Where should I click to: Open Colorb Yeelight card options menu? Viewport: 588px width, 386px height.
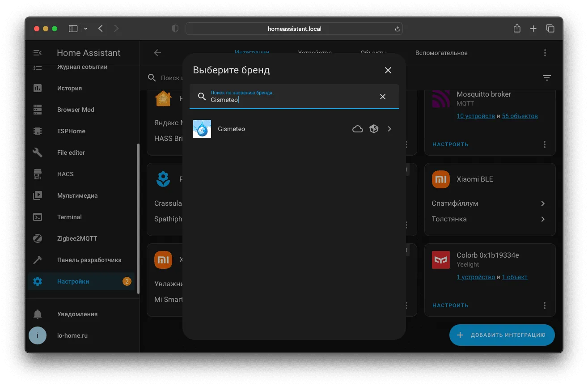(545, 305)
